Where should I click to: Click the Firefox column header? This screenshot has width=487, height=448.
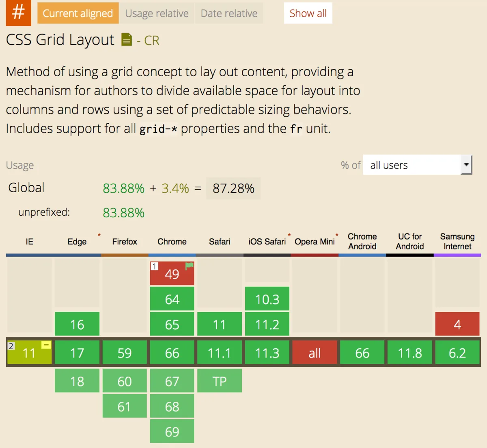coord(125,242)
